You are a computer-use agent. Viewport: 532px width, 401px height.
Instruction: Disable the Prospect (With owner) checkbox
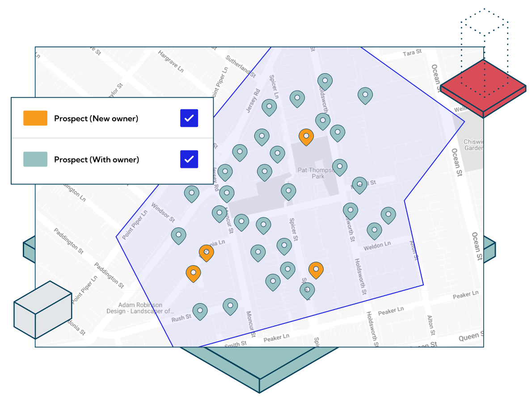coord(189,159)
